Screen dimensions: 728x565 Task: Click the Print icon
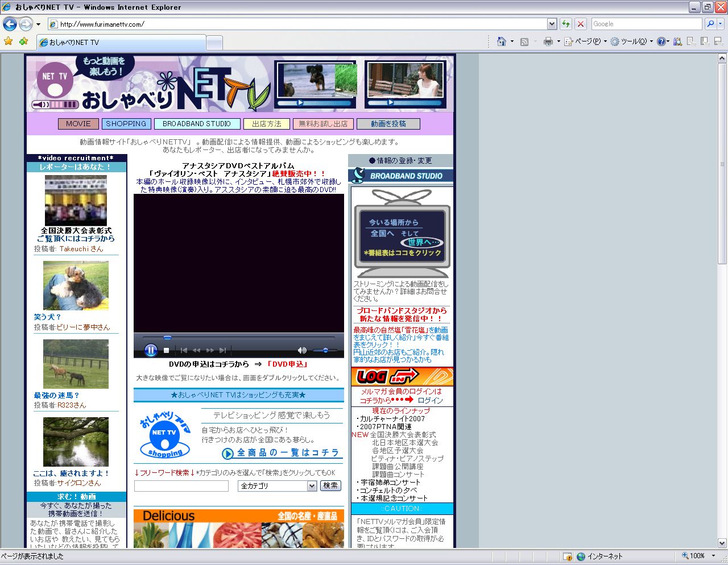[548, 41]
